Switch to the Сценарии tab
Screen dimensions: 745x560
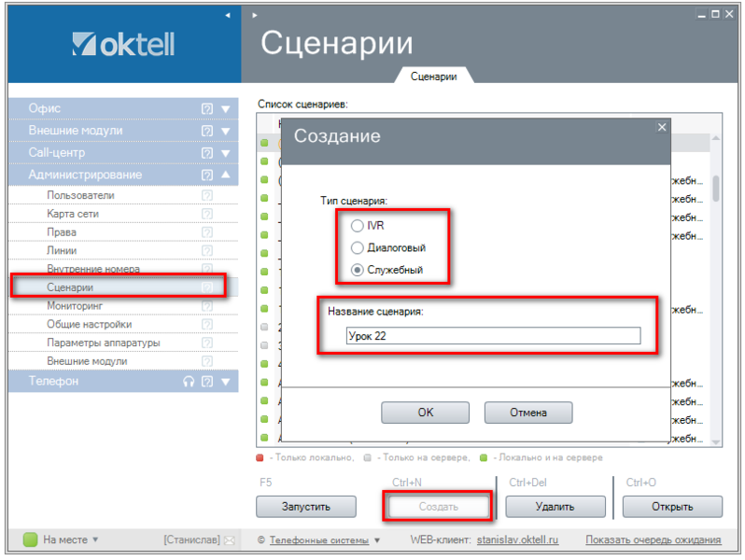click(x=434, y=77)
